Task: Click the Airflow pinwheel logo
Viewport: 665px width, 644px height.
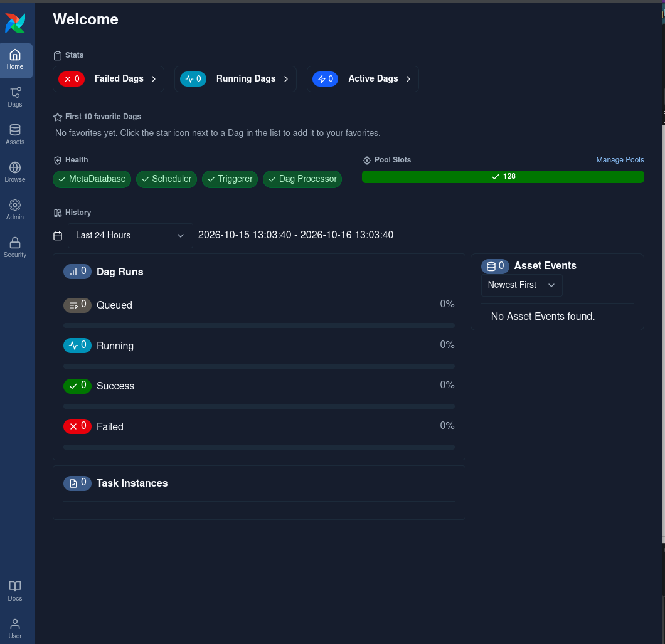Action: tap(15, 23)
